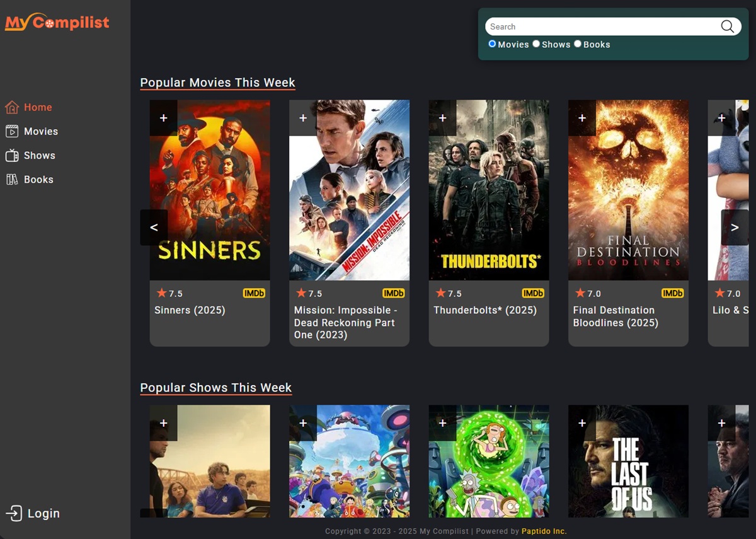Image resolution: width=756 pixels, height=539 pixels.
Task: Open the Paptido Inc. footer link
Action: pos(544,531)
